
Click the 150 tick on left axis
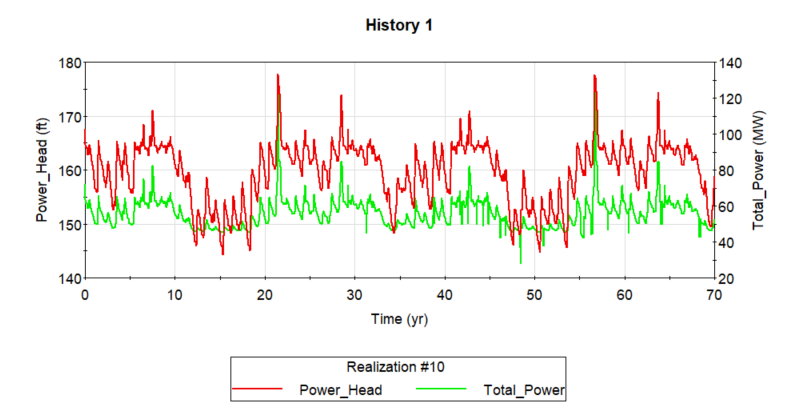(70, 225)
